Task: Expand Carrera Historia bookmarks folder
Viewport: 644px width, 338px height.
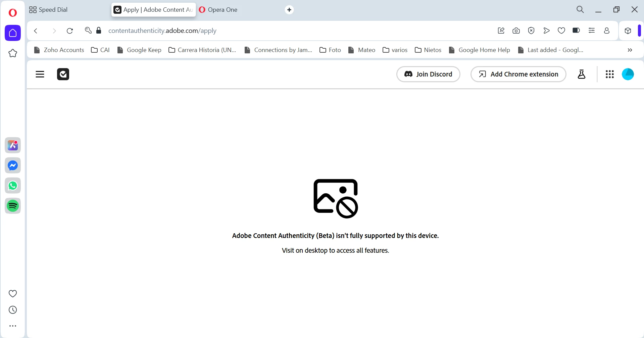Action: pos(202,50)
